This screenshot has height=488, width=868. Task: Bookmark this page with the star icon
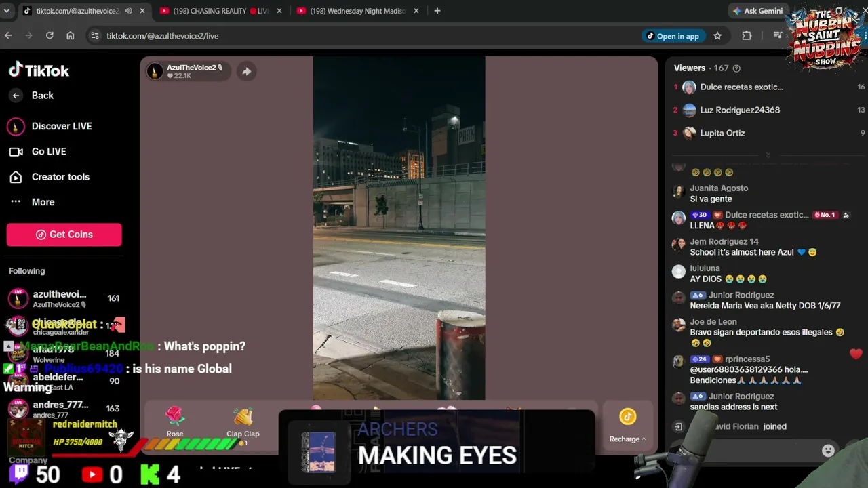(717, 36)
